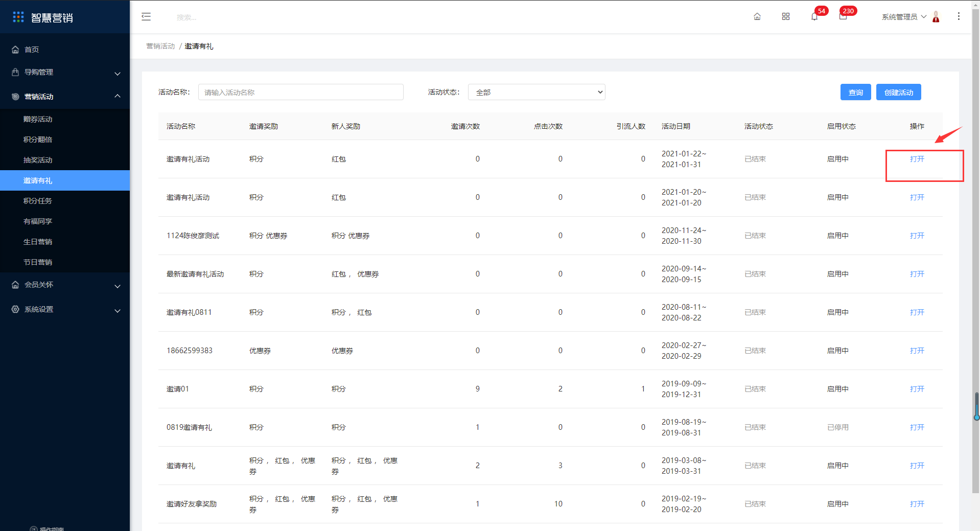Click 打开 for 最新邀请有礼活动
Viewport: 980px width, 531px height.
[x=917, y=274]
